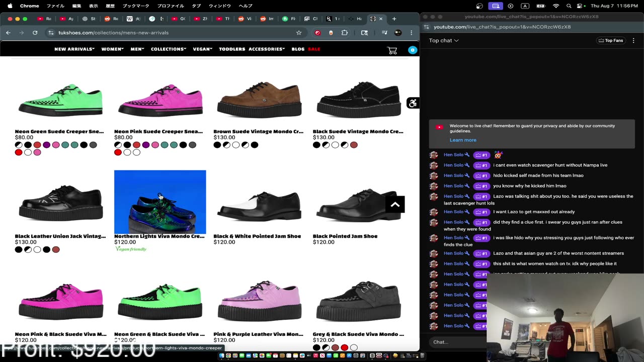Open Chrome's three-dot menu
The height and width of the screenshot is (362, 644).
pyautogui.click(x=411, y=33)
